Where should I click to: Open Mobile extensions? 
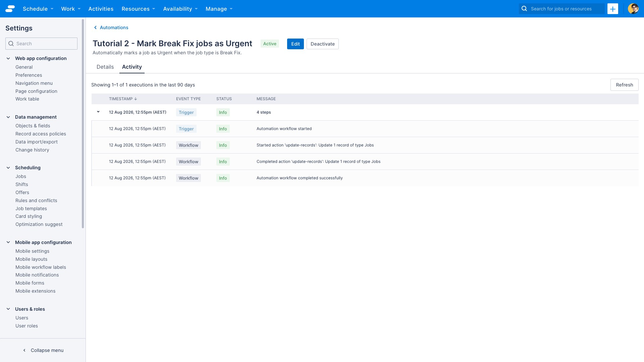point(35,291)
